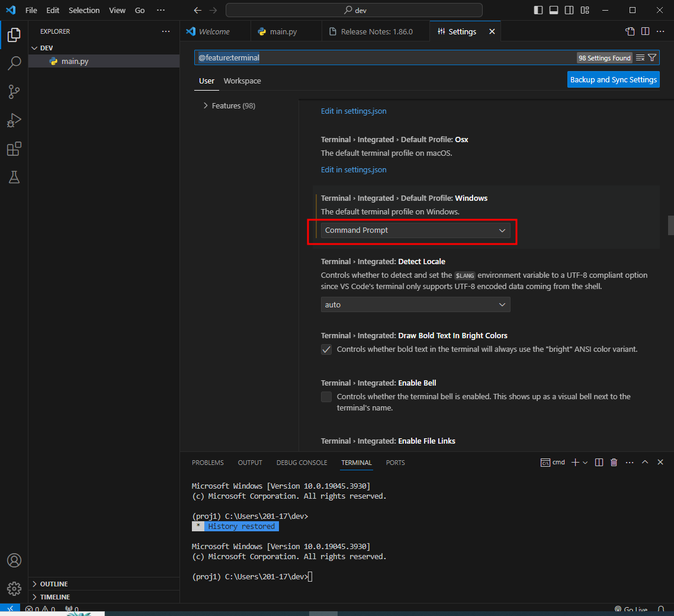This screenshot has width=674, height=616.
Task: Switch to PORTS panel tab
Action: coord(395,463)
